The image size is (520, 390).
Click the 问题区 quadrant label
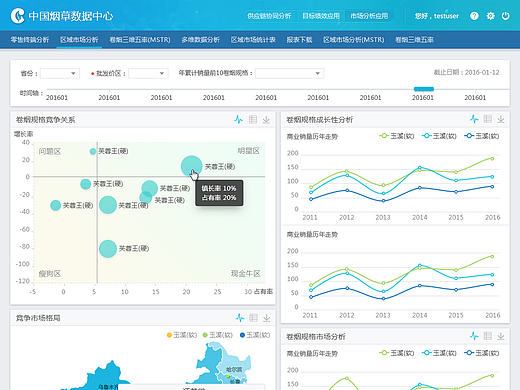point(50,151)
